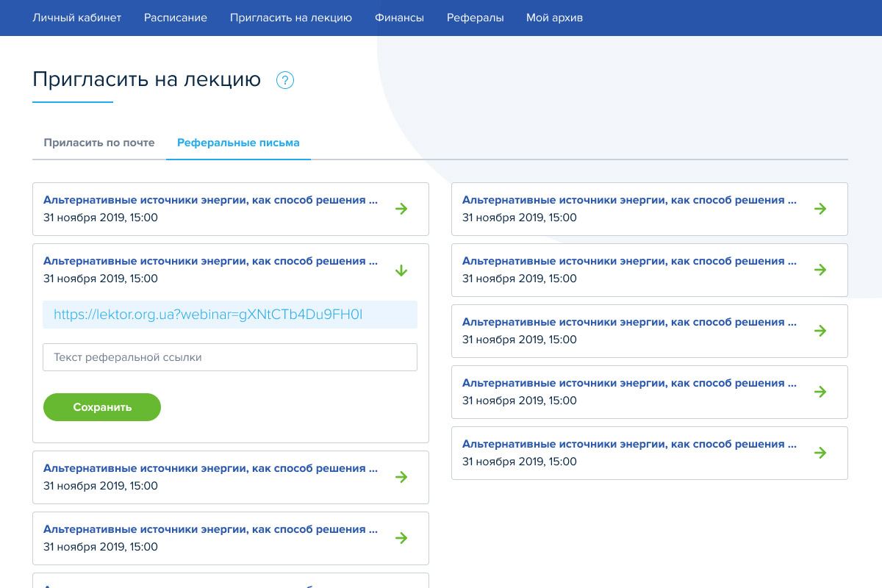Go to Расписание in the navigation bar
The image size is (882, 588).
point(176,18)
